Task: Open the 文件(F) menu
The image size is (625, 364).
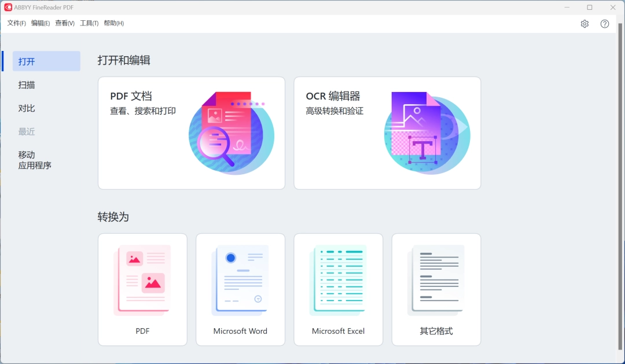Action: click(16, 23)
